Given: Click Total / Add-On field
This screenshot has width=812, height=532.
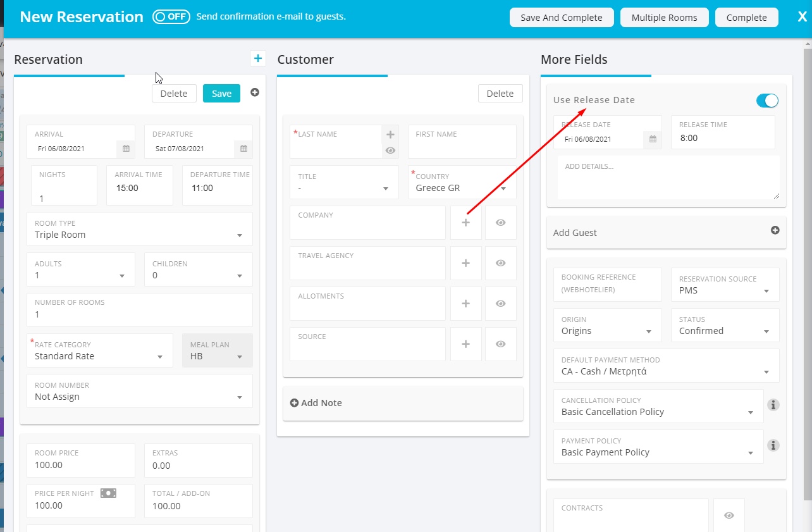Looking at the screenshot, I should coord(199,501).
